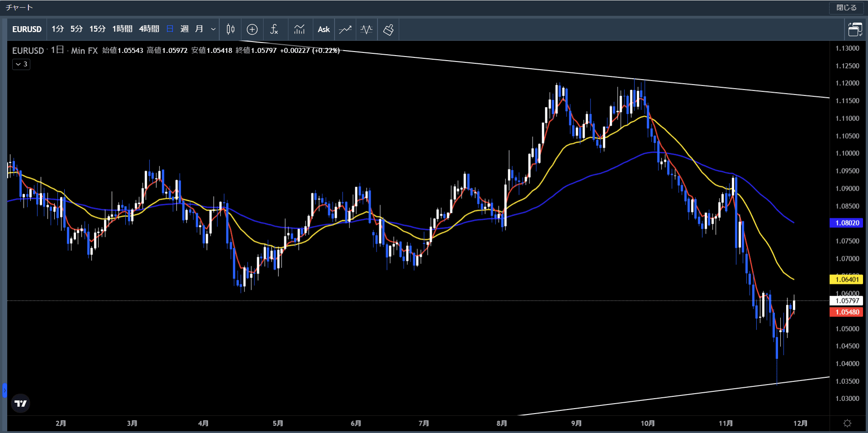Open chart settings gear icon
The width and height of the screenshot is (868, 433).
click(848, 423)
